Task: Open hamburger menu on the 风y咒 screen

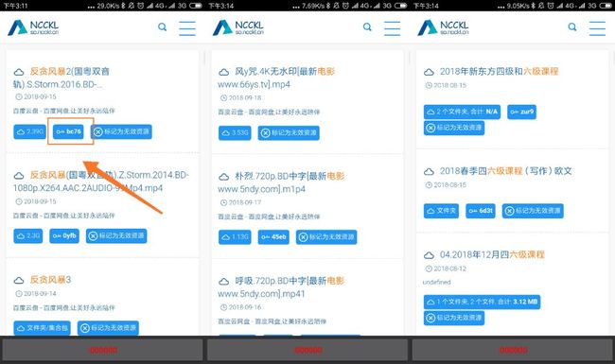Action: [393, 28]
